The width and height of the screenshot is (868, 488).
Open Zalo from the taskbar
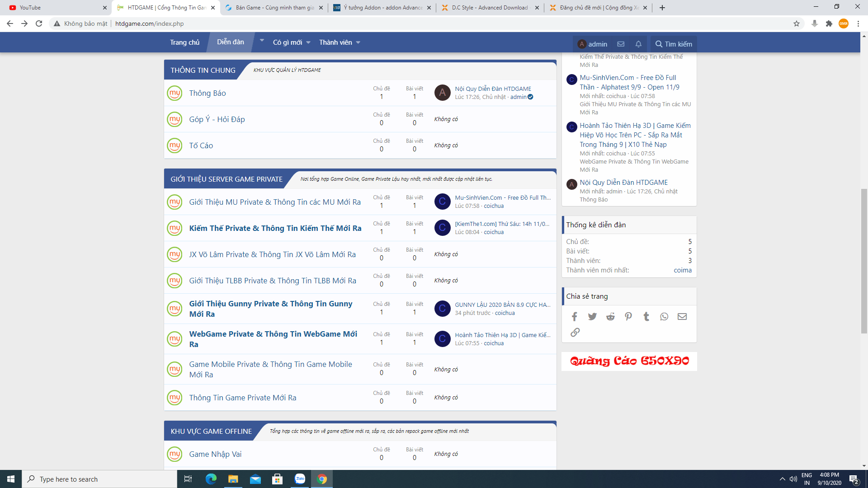point(300,479)
